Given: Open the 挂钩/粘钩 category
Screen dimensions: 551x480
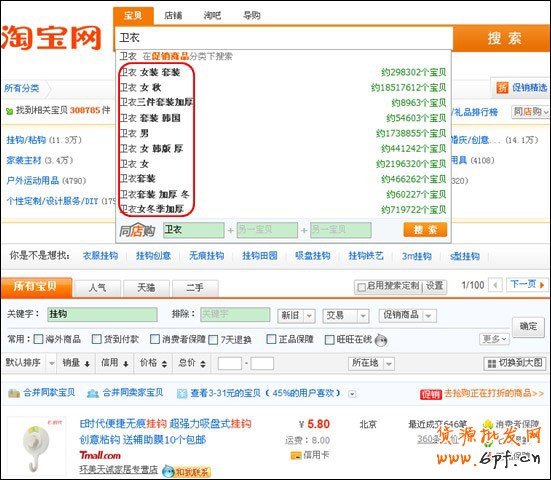Looking at the screenshot, I should pyautogui.click(x=26, y=140).
